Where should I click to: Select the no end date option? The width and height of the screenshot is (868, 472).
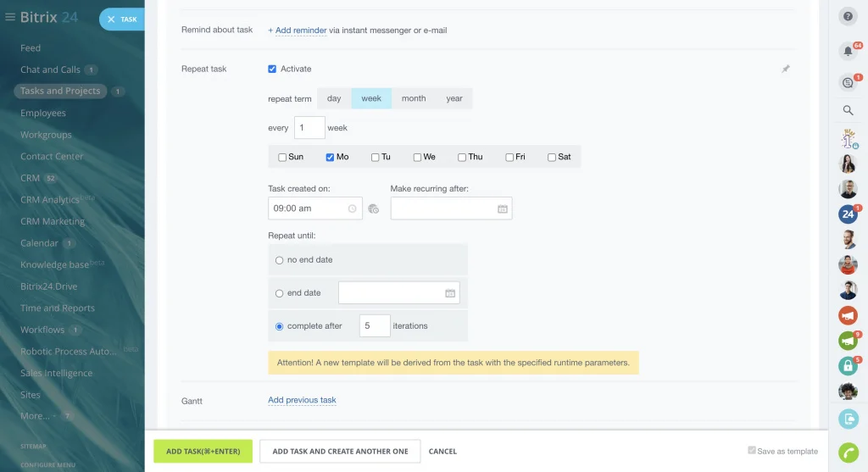point(280,260)
